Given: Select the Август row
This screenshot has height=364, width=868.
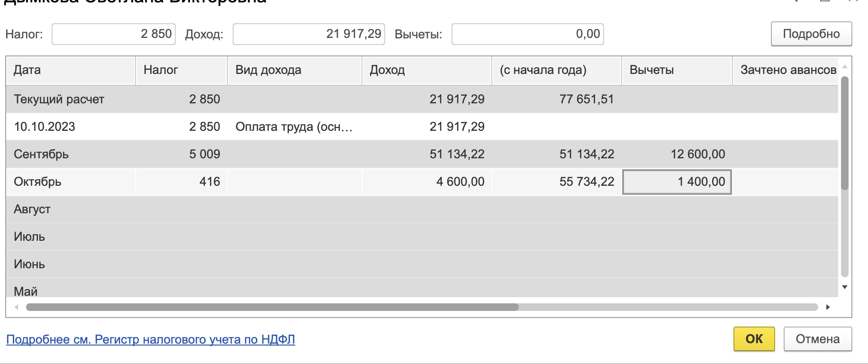Looking at the screenshot, I should click(422, 209).
